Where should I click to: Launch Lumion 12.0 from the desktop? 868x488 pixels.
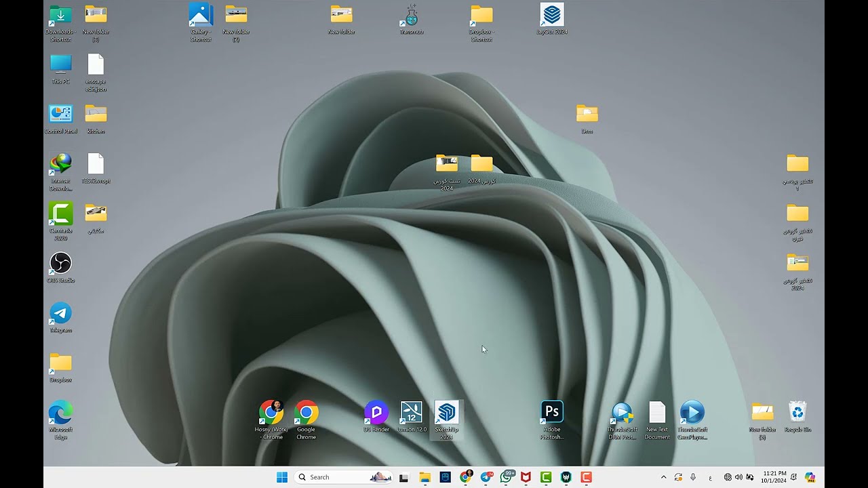click(x=412, y=417)
